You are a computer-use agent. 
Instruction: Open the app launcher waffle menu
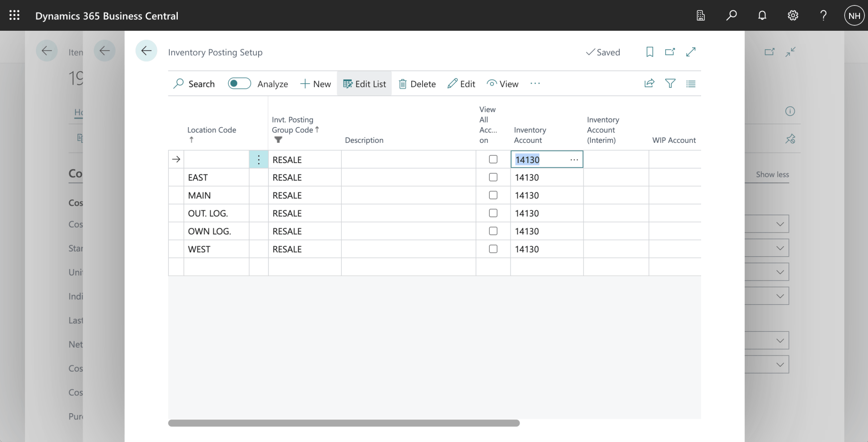pos(15,16)
